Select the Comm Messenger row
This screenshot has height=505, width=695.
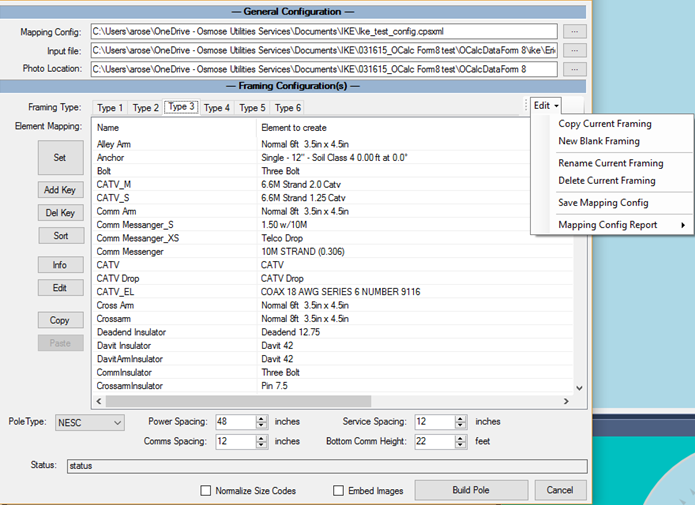click(x=332, y=251)
